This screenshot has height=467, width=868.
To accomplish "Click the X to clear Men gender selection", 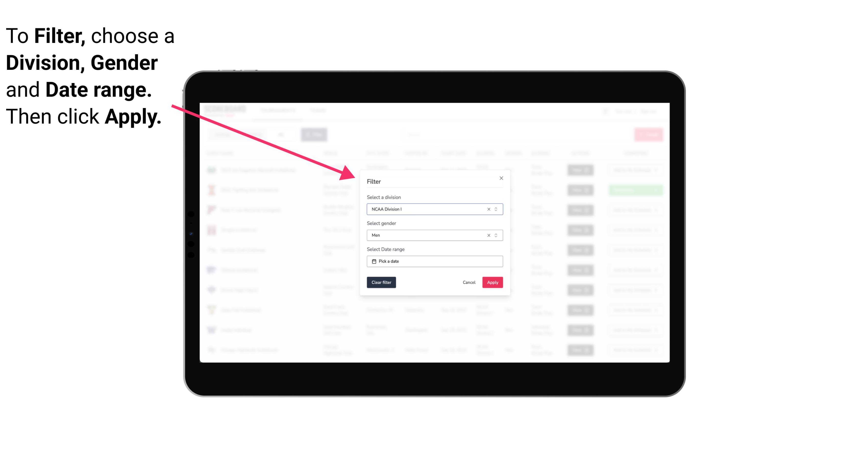I will [x=488, y=235].
